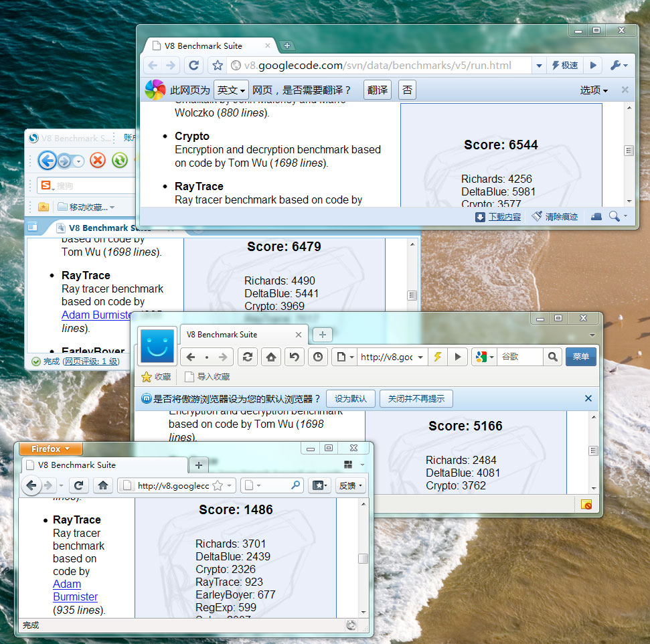This screenshot has height=644, width=650.
Task: Open the 选项 options dropdown in translate bar
Action: (594, 90)
